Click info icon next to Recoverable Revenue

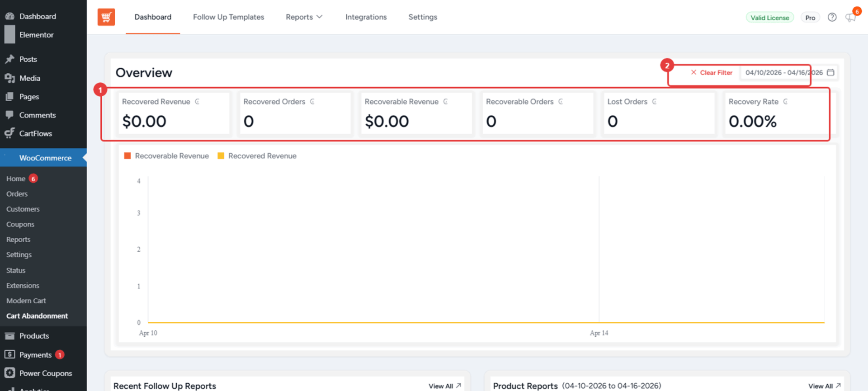point(445,102)
